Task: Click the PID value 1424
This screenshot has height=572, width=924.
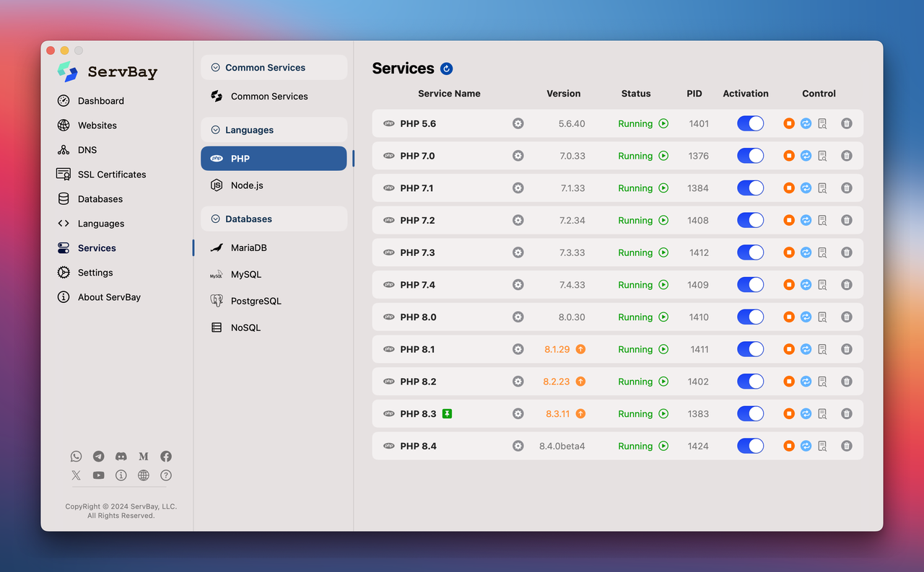Action: point(698,446)
